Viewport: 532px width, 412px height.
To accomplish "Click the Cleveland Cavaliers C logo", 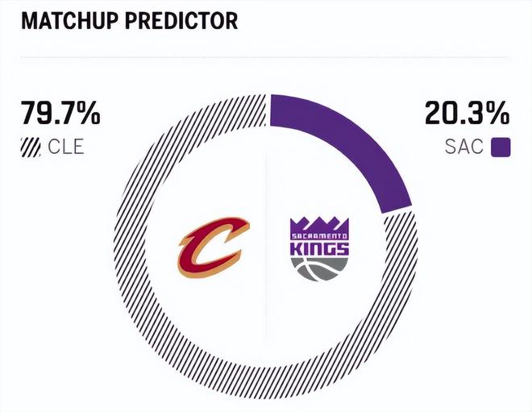I will [210, 248].
